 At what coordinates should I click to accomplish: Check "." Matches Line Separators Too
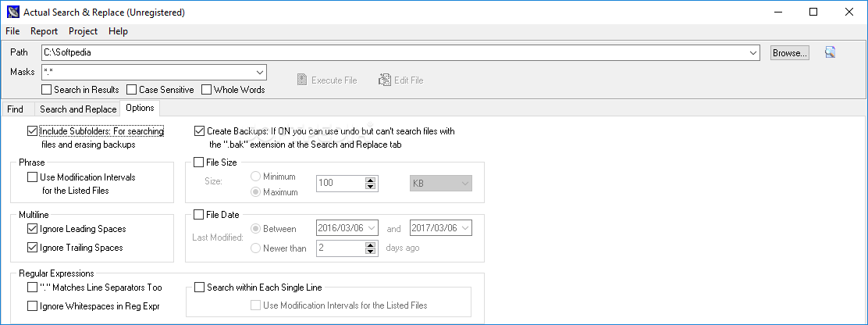pyautogui.click(x=32, y=287)
